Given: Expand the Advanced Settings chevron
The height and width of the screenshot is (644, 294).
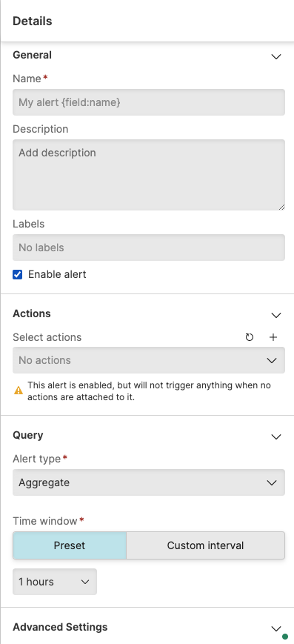Looking at the screenshot, I should pyautogui.click(x=276, y=628).
